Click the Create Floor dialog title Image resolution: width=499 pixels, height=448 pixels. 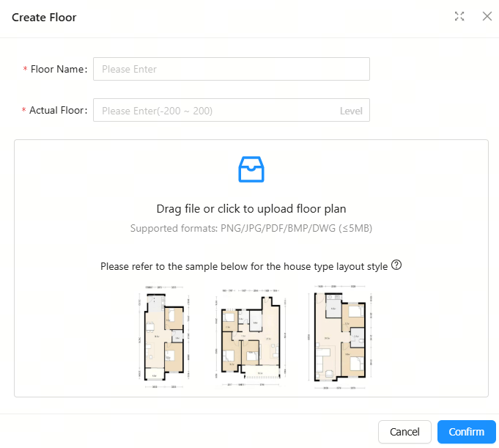click(x=44, y=17)
